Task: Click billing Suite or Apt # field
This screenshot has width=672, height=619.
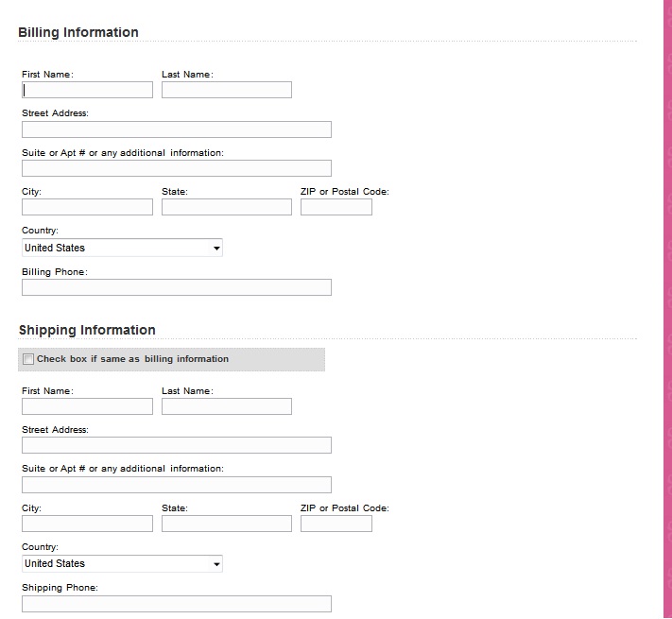Action: pos(177,168)
